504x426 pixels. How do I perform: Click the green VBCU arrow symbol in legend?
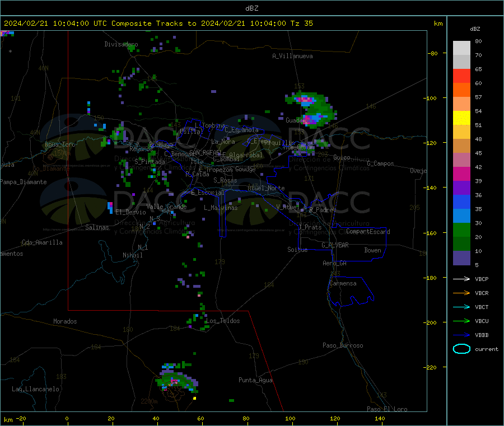(461, 321)
